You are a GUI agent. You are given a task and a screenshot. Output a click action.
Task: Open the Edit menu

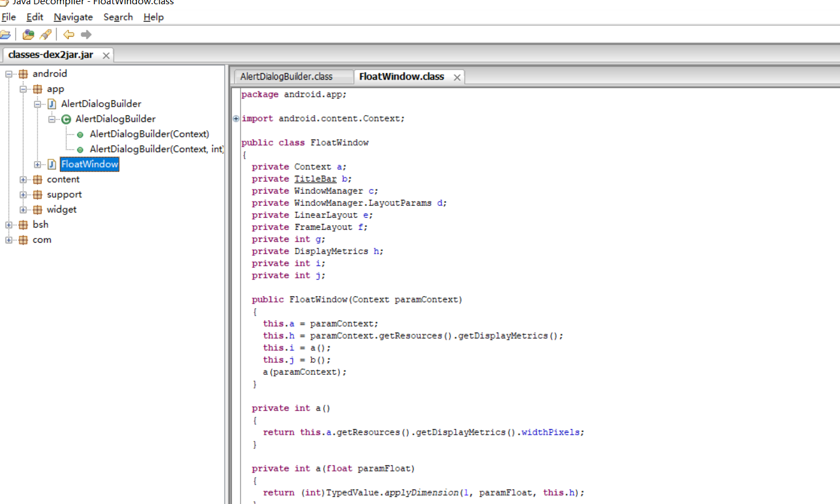click(x=34, y=17)
